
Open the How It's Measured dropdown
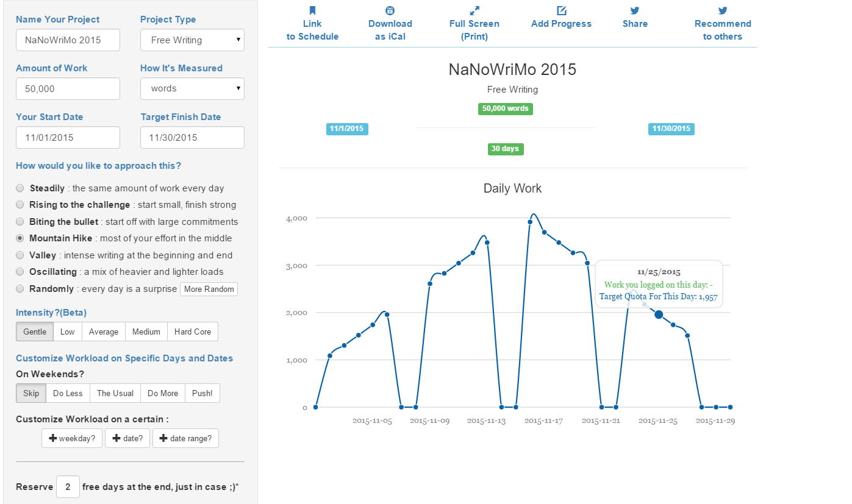[192, 88]
